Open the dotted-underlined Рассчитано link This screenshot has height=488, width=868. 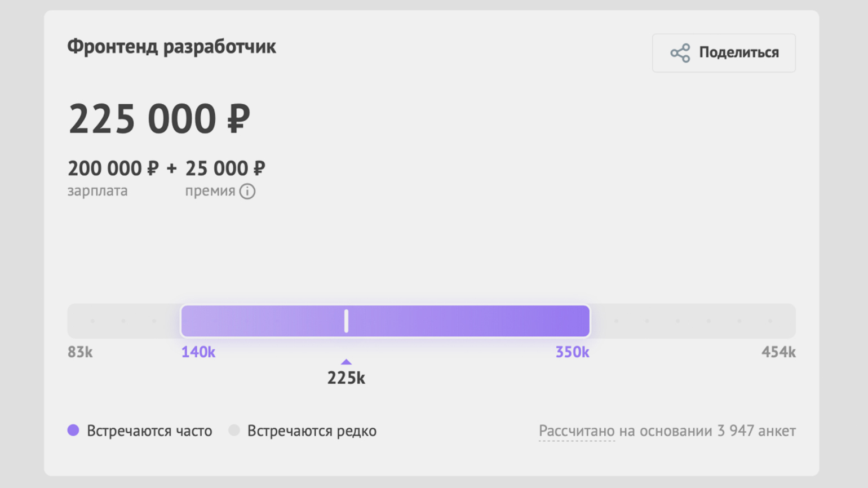point(576,431)
